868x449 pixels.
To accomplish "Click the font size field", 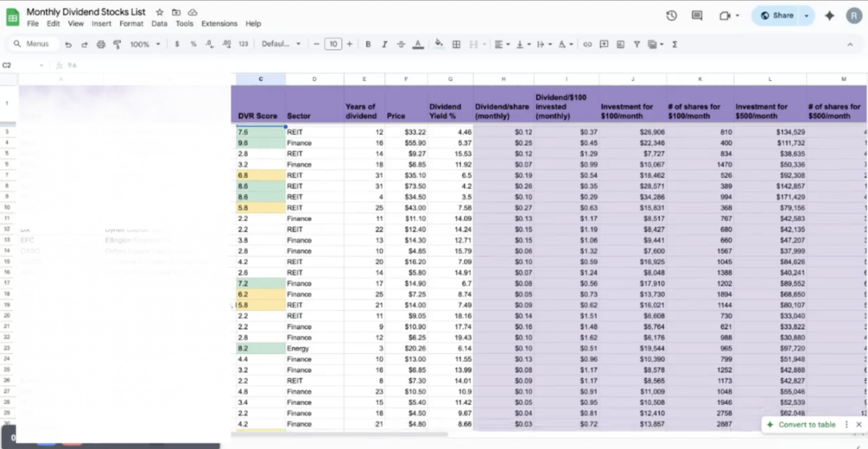I will (333, 44).
